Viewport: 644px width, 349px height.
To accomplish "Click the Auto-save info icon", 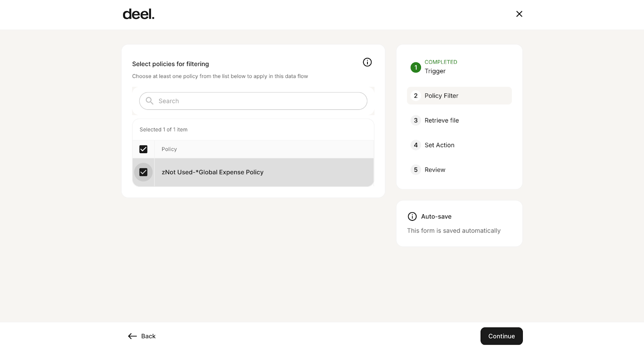I will click(412, 216).
